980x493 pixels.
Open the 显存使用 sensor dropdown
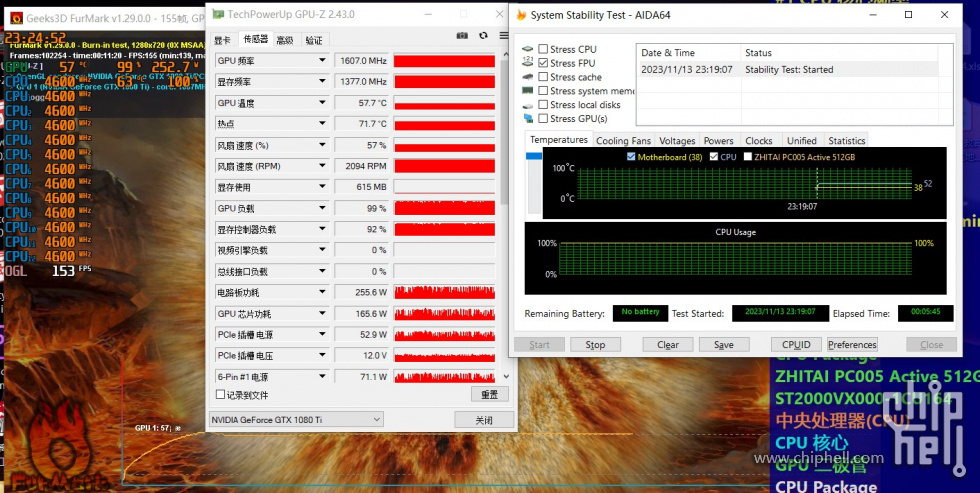tap(322, 187)
